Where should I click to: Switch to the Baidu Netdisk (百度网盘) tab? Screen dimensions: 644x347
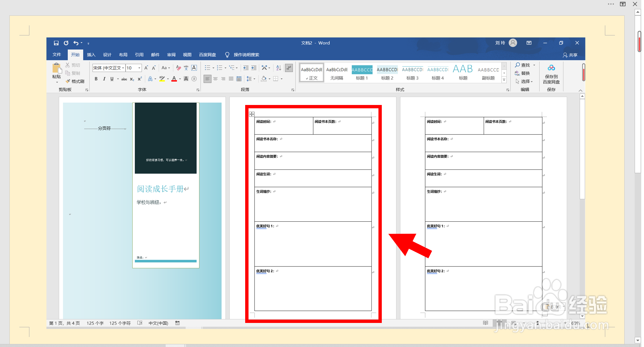pyautogui.click(x=207, y=55)
